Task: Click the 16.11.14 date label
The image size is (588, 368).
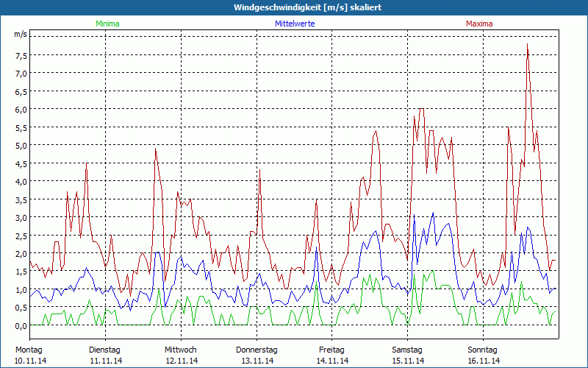Action: [x=483, y=361]
